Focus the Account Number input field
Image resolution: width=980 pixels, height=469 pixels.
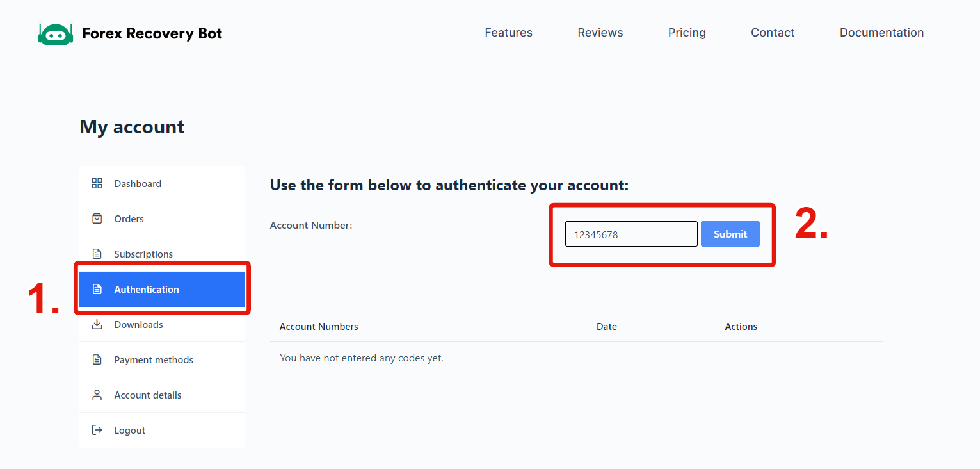(x=631, y=234)
